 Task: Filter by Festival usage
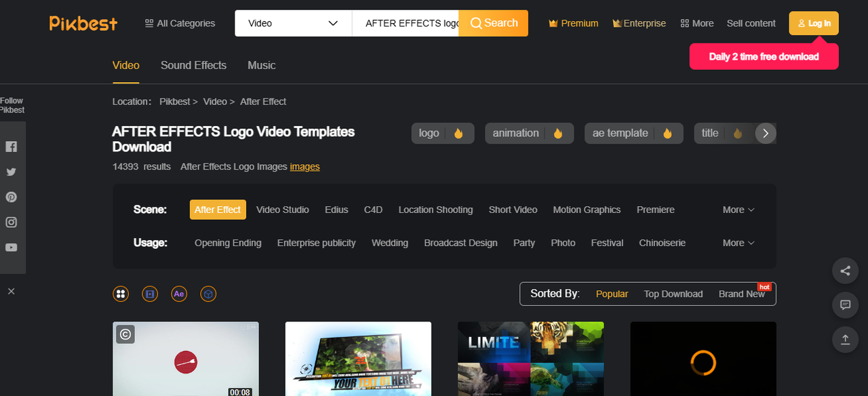click(x=607, y=243)
